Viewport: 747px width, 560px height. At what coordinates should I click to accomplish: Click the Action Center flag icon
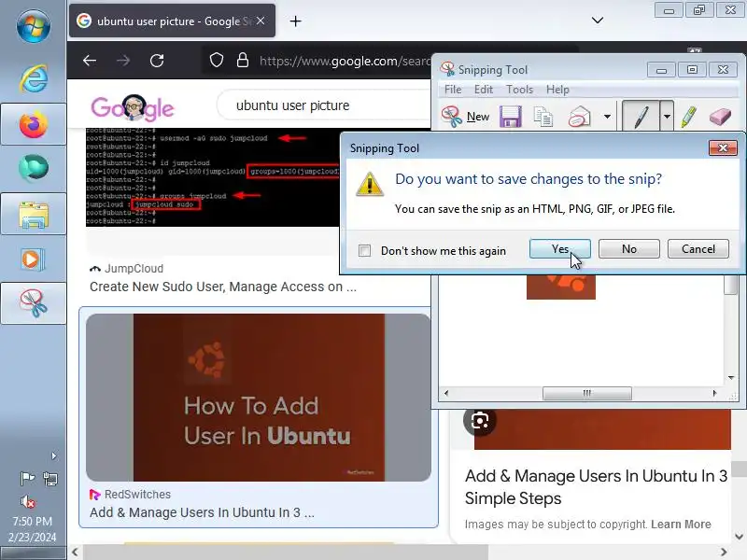click(27, 478)
